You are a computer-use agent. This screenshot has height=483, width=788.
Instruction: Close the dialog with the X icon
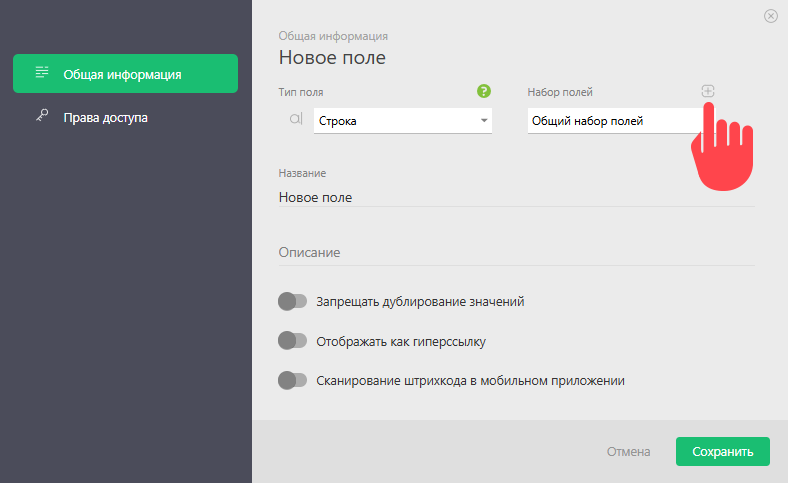770,16
